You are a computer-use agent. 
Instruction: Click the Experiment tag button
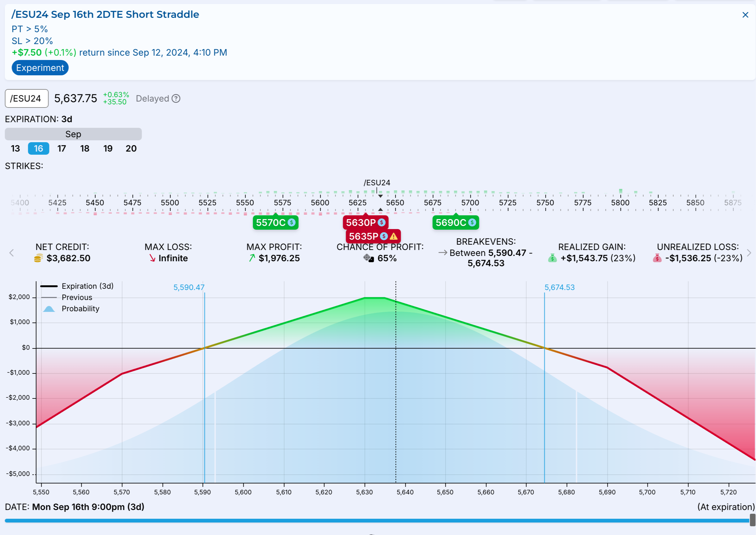pos(40,68)
